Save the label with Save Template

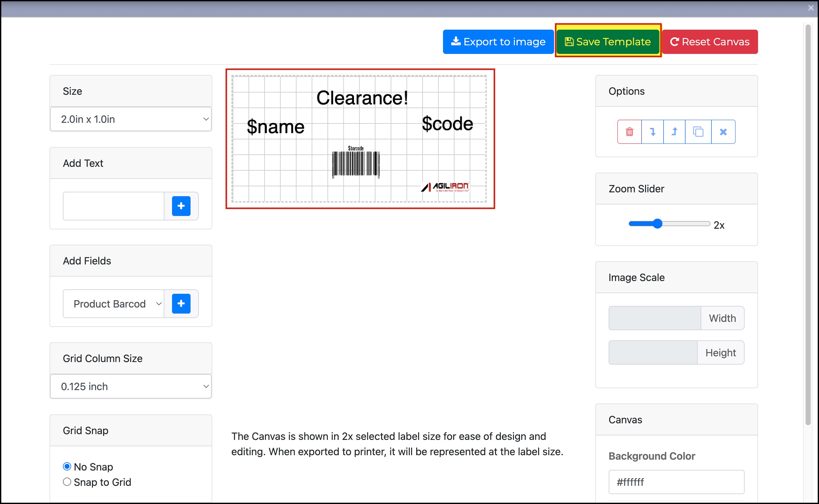click(x=608, y=42)
